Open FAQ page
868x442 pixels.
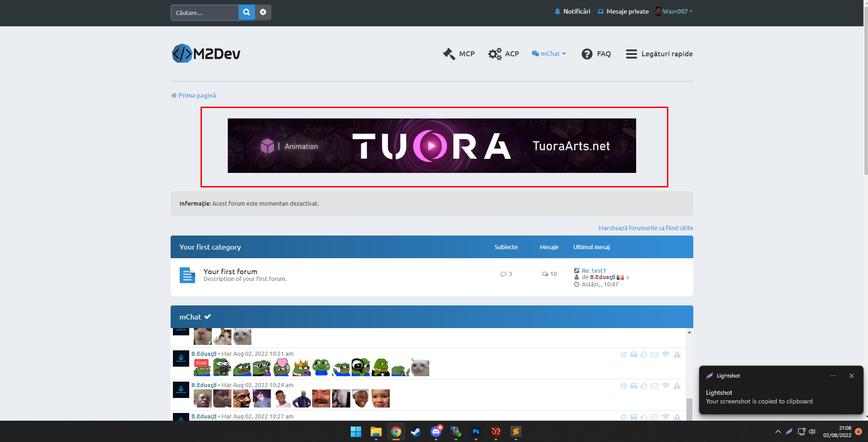point(596,54)
